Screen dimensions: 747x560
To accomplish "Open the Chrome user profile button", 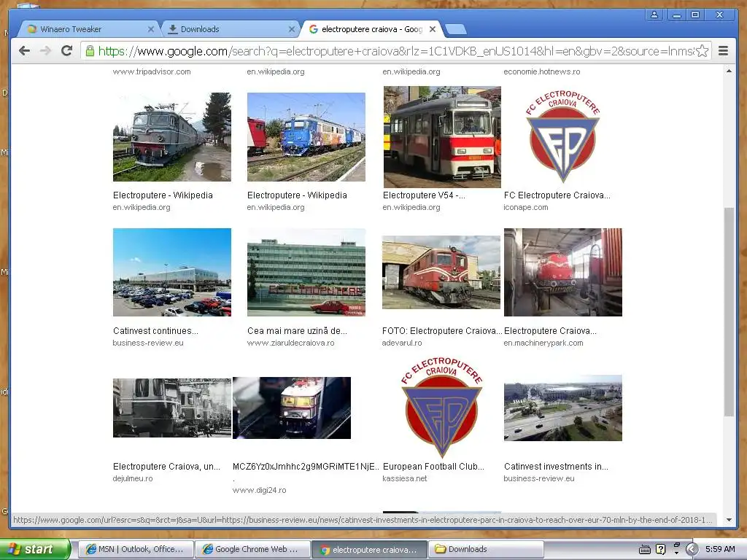I will pyautogui.click(x=654, y=15).
